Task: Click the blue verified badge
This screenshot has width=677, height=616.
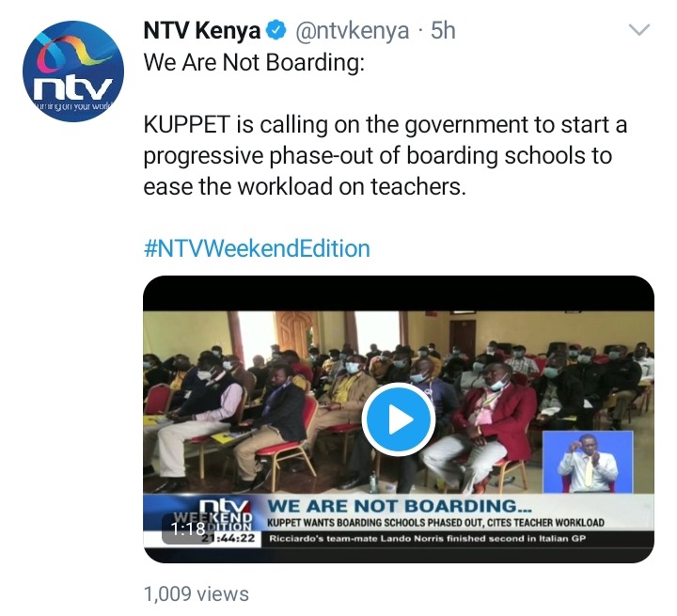Action: tap(276, 30)
